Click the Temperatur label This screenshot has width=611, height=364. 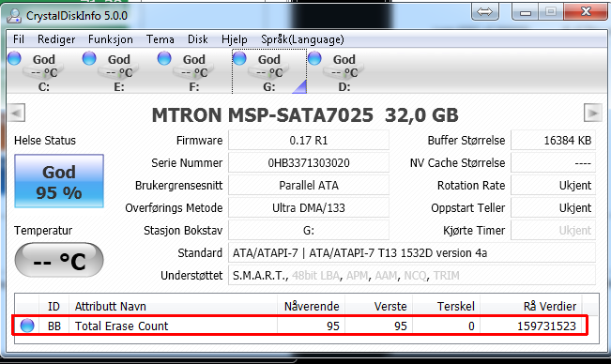(x=43, y=231)
